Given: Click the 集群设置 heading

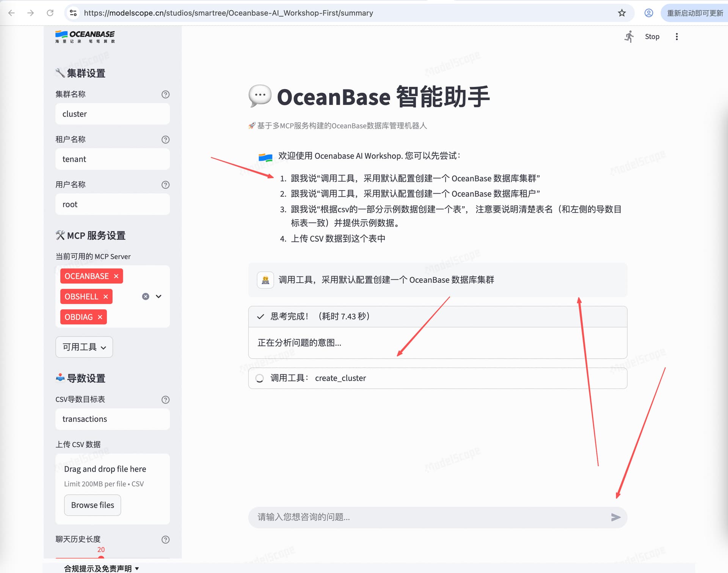Looking at the screenshot, I should (x=80, y=73).
